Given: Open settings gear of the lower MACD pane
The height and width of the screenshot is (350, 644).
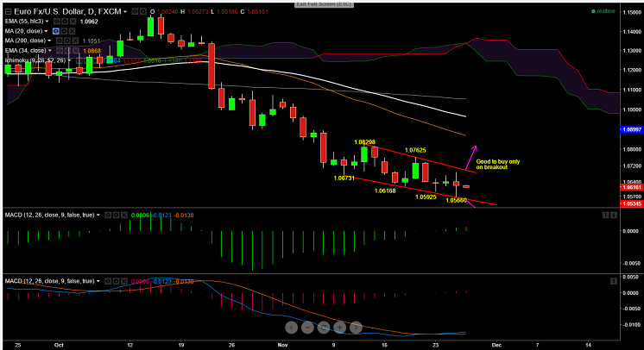Looking at the screenshot, I should point(117,281).
